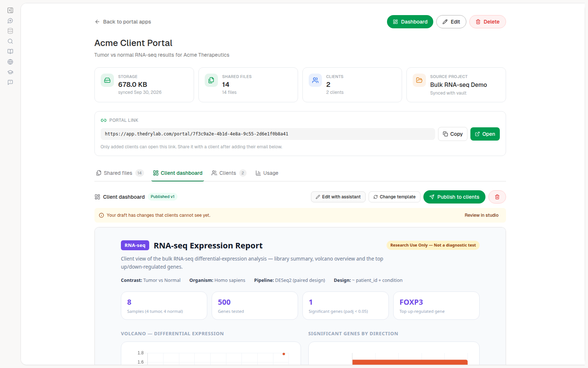This screenshot has width=588, height=368.
Task: Switch to the Shared files tab
Action: 120,173
